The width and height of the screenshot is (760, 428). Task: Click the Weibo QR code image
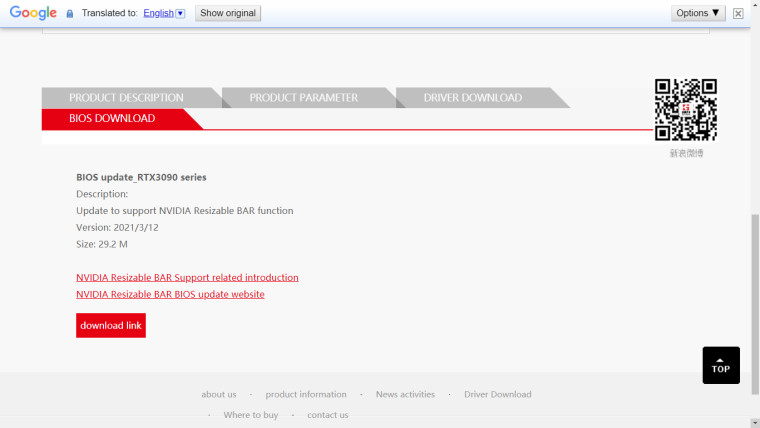pyautogui.click(x=686, y=110)
